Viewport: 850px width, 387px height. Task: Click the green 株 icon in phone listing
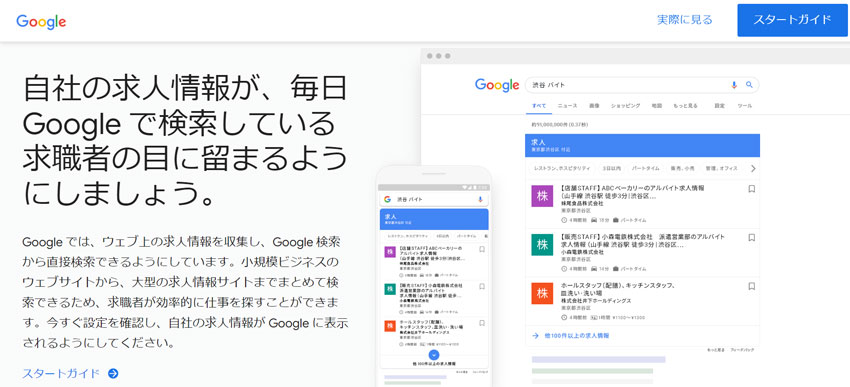[x=389, y=289]
